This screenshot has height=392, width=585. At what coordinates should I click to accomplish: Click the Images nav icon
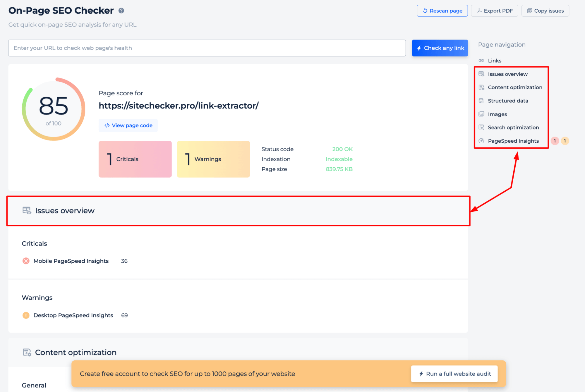click(x=481, y=114)
